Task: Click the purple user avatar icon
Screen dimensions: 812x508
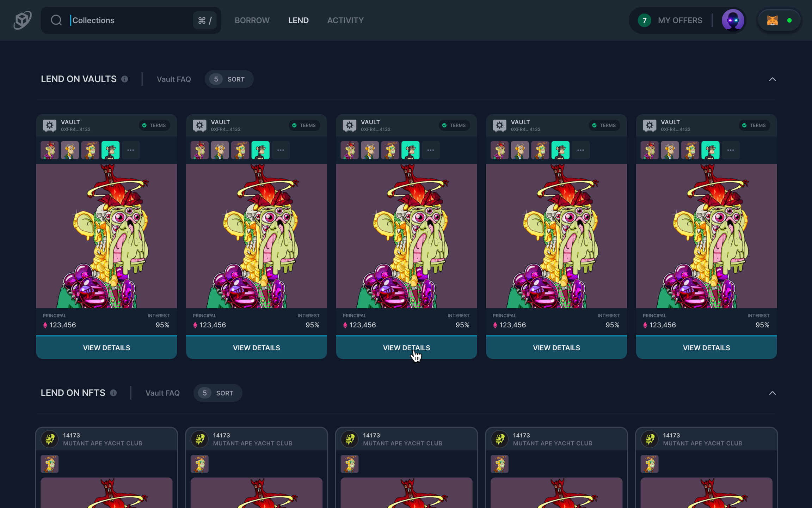Action: coord(733,20)
